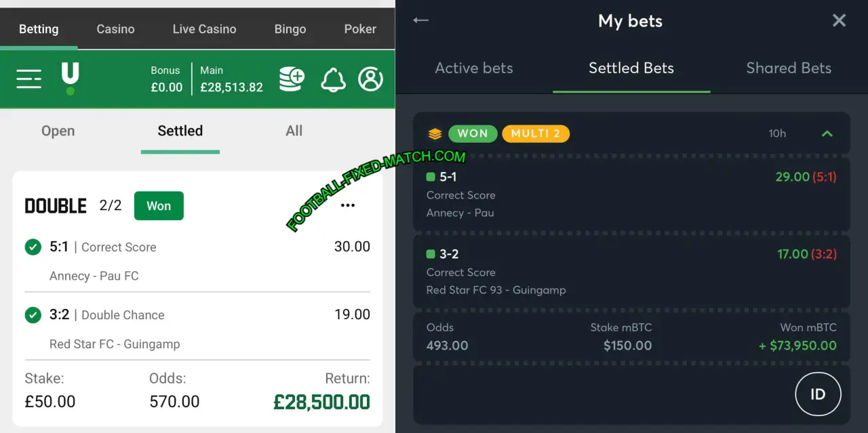The image size is (868, 433).
Task: Tap the Unibet logo
Action: [70, 78]
